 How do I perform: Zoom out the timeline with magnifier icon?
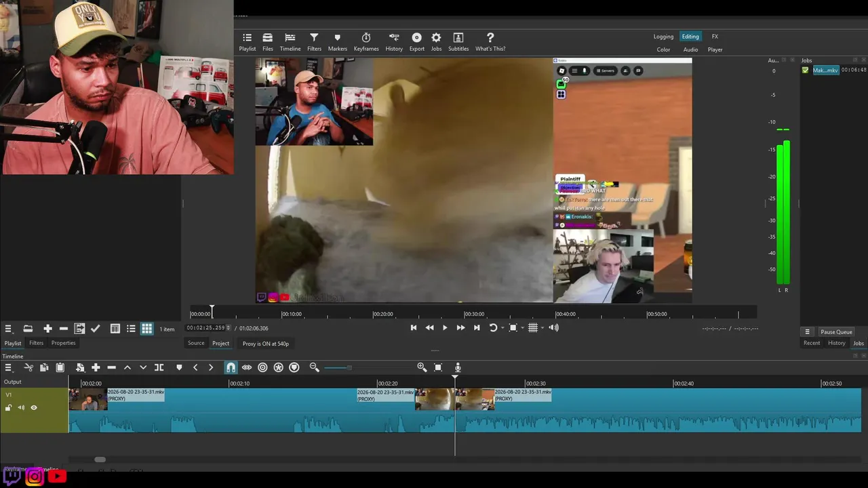pos(314,367)
